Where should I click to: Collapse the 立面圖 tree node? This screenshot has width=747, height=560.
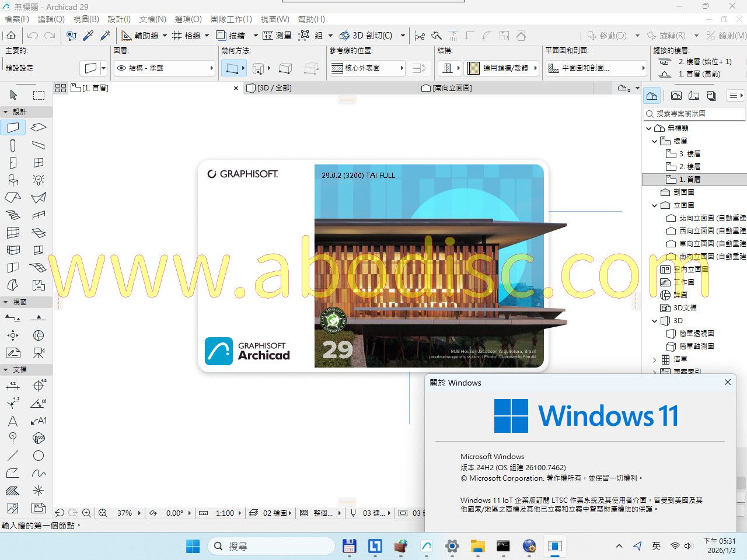click(x=655, y=205)
